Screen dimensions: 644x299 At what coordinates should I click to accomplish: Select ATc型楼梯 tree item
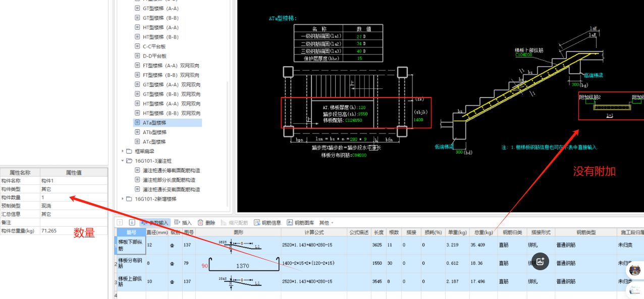[x=154, y=141]
